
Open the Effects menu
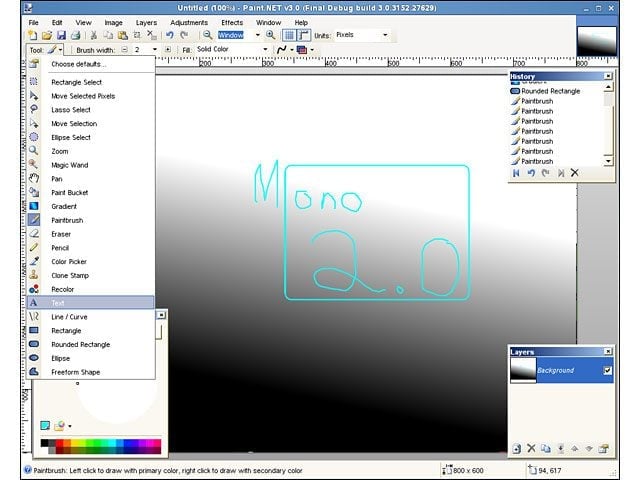[x=232, y=22]
